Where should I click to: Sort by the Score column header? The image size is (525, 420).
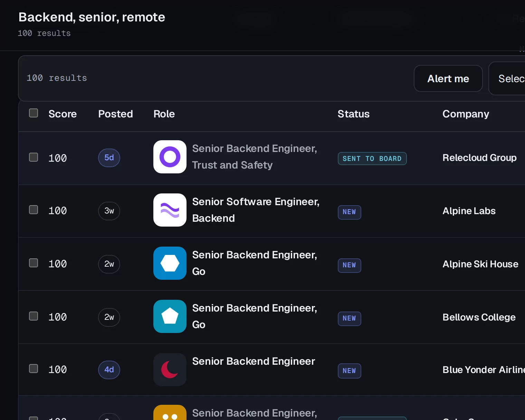[x=63, y=114]
